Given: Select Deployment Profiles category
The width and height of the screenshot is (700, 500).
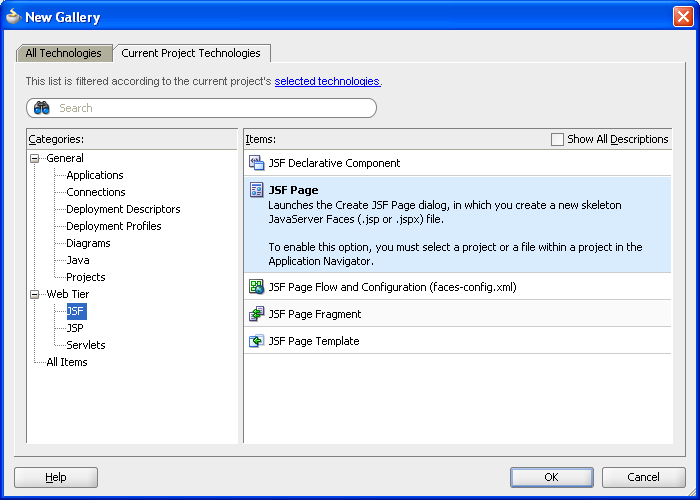Looking at the screenshot, I should point(113,226).
